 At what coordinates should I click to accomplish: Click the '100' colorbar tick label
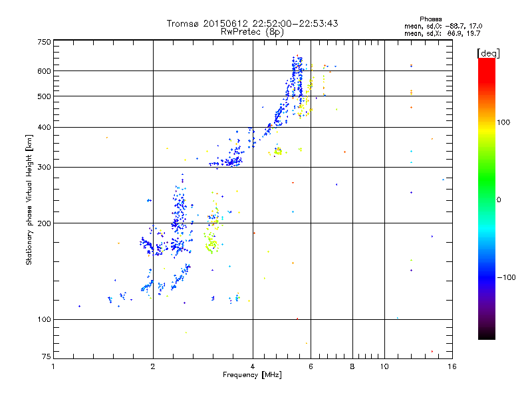[x=503, y=122]
